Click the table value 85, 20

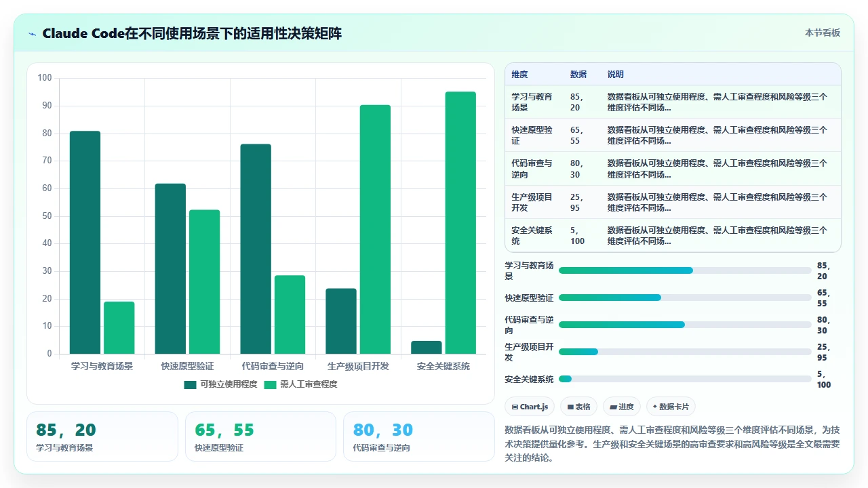(577, 102)
